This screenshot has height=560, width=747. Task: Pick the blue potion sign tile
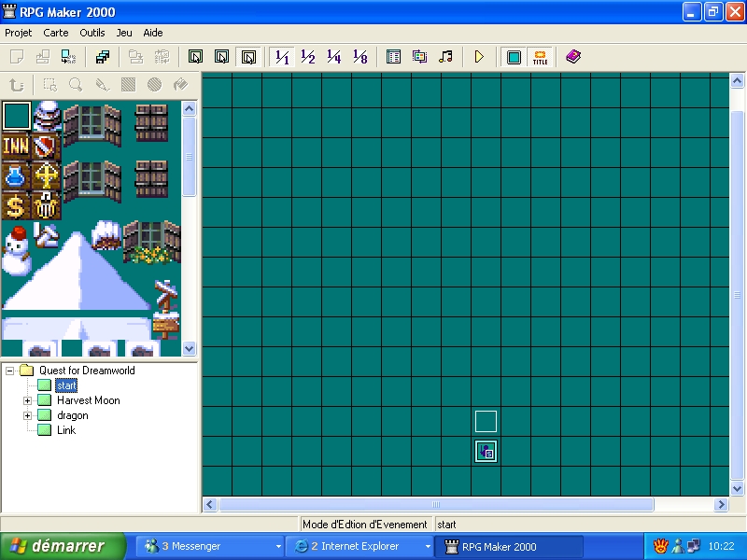coord(16,175)
